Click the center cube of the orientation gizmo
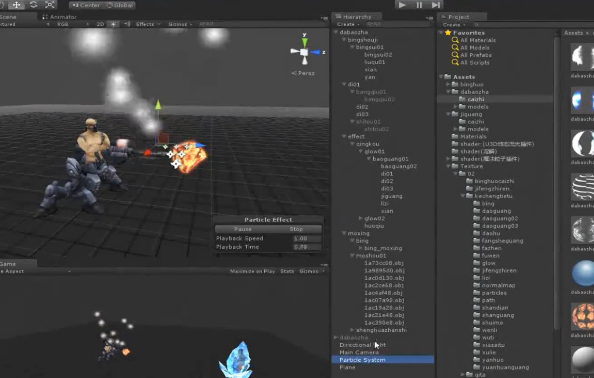The width and height of the screenshot is (594, 378). 304,52
